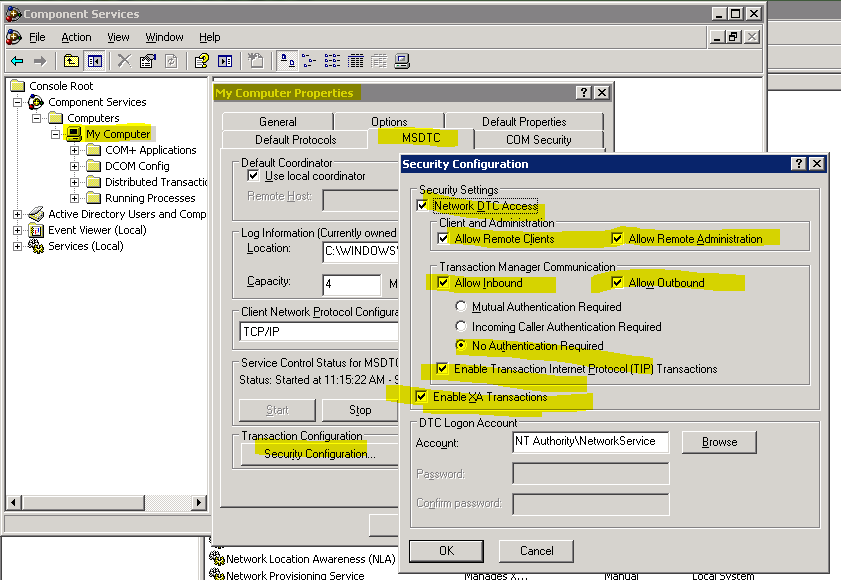Open the Action menu
The image size is (841, 580).
coord(76,37)
